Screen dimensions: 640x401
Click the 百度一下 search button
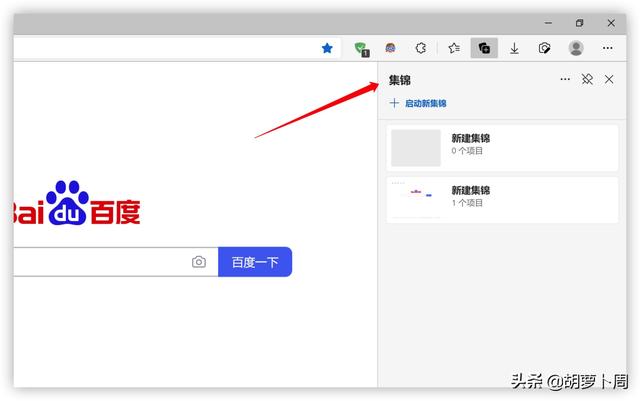[x=255, y=262]
